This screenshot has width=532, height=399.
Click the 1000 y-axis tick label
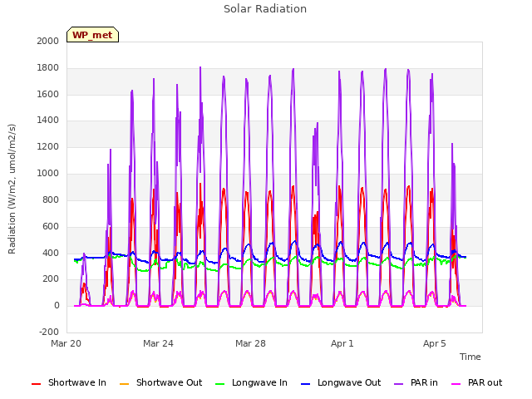tap(48, 174)
